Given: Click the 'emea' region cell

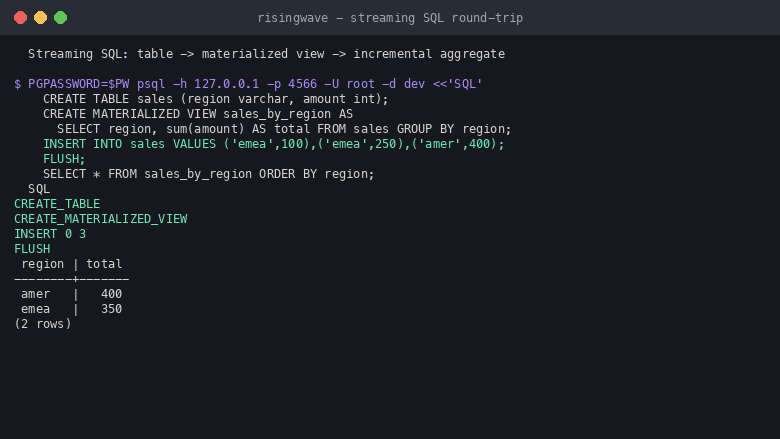Looking at the screenshot, I should [x=35, y=309].
